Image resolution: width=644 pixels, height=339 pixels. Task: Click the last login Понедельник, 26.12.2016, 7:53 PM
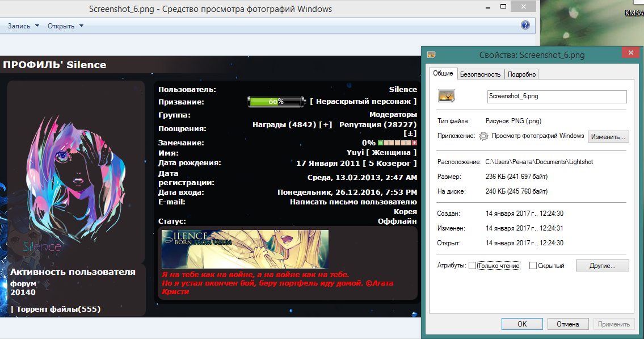[x=347, y=192]
